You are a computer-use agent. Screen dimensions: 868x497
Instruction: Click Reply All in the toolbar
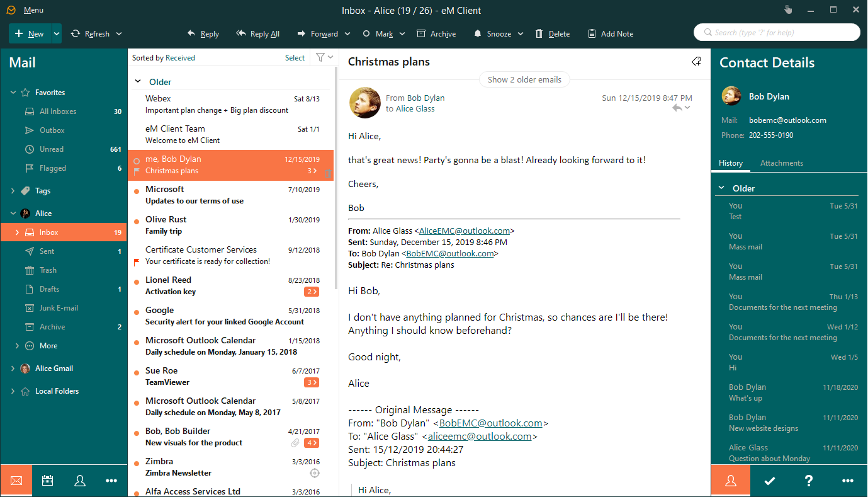(x=257, y=34)
